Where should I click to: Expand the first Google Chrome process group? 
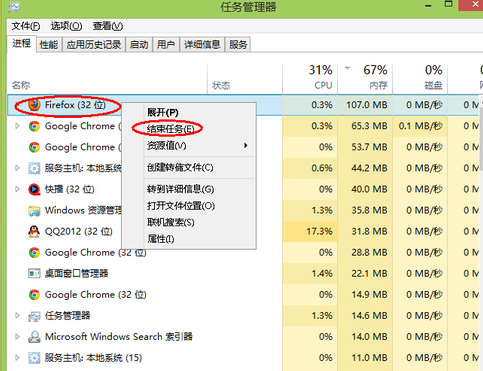(x=17, y=126)
